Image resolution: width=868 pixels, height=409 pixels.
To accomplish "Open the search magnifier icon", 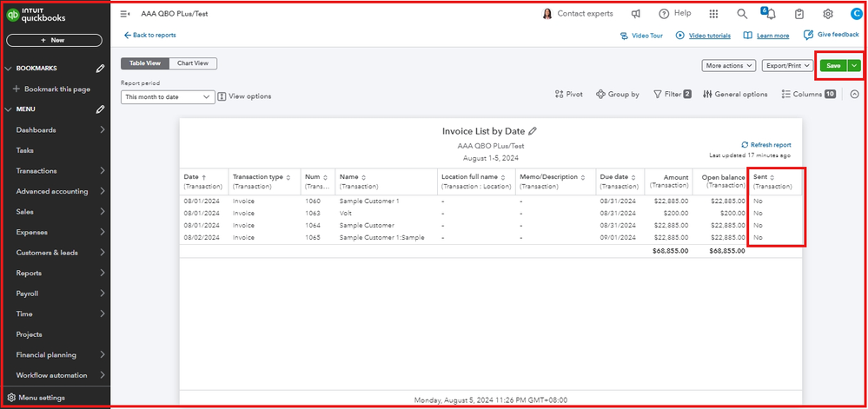I will coord(742,14).
